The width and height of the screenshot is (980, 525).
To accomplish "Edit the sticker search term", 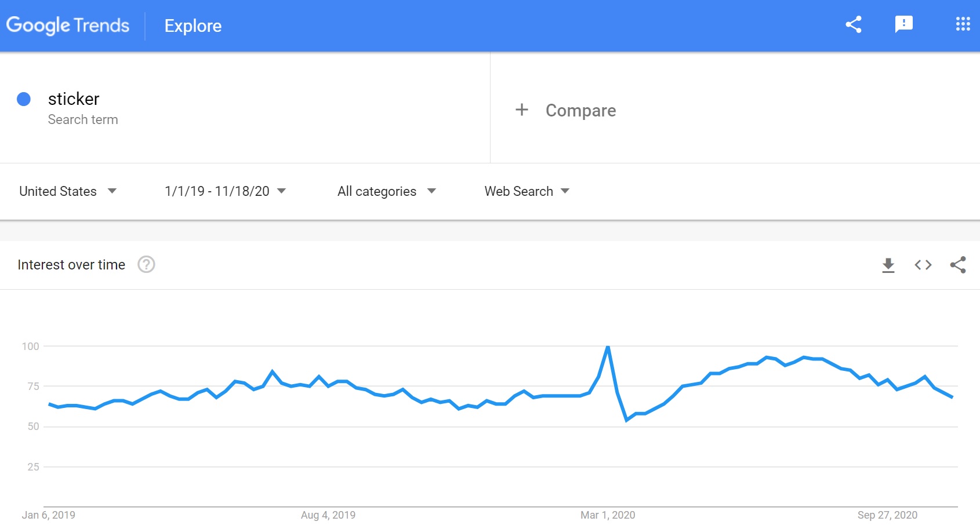I will [74, 99].
